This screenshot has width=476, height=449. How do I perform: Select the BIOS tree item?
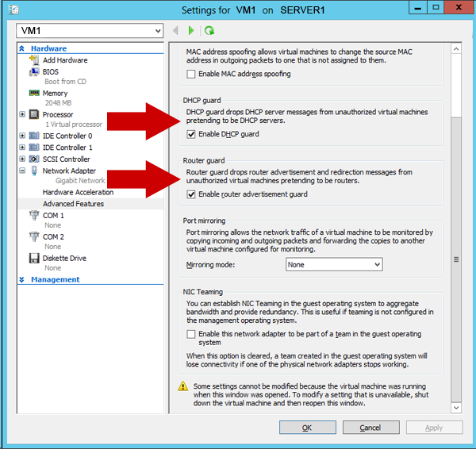tap(51, 72)
